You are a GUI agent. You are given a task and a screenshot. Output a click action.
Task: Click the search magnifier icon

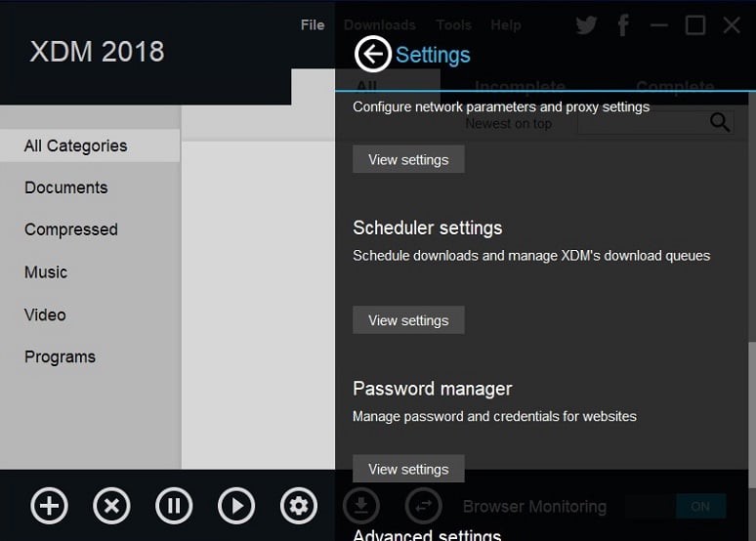tap(720, 122)
